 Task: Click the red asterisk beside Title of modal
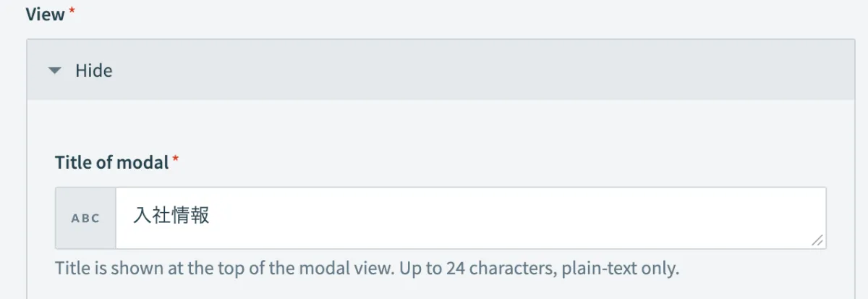[176, 161]
